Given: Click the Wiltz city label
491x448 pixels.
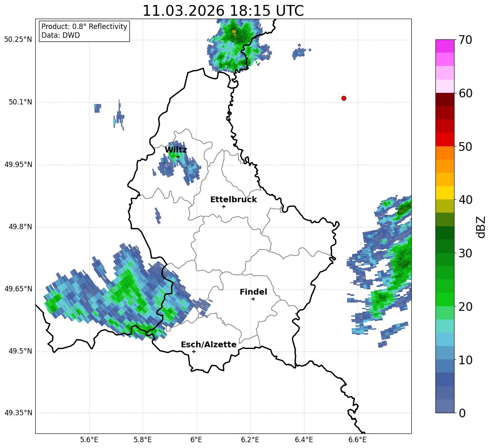Looking at the screenshot, I should (x=176, y=150).
